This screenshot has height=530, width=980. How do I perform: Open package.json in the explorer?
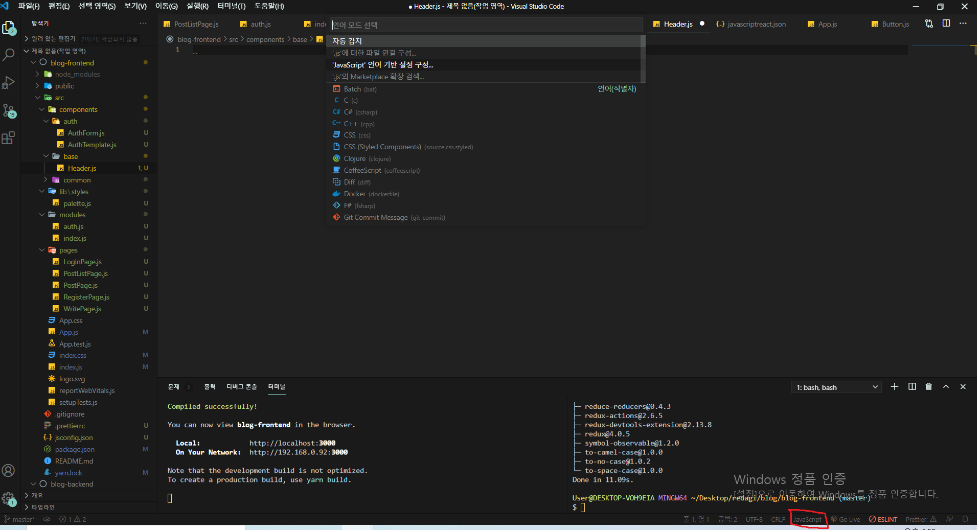(75, 449)
